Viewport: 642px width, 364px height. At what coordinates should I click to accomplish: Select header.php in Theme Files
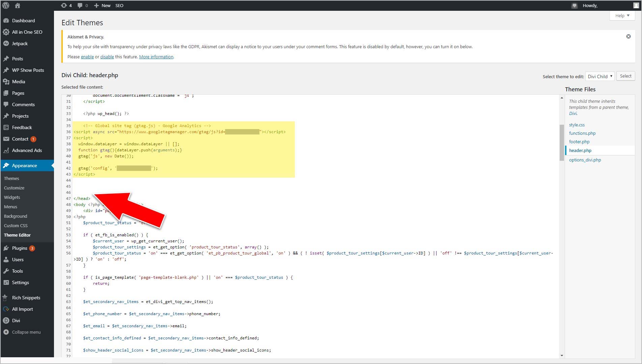[x=580, y=150]
